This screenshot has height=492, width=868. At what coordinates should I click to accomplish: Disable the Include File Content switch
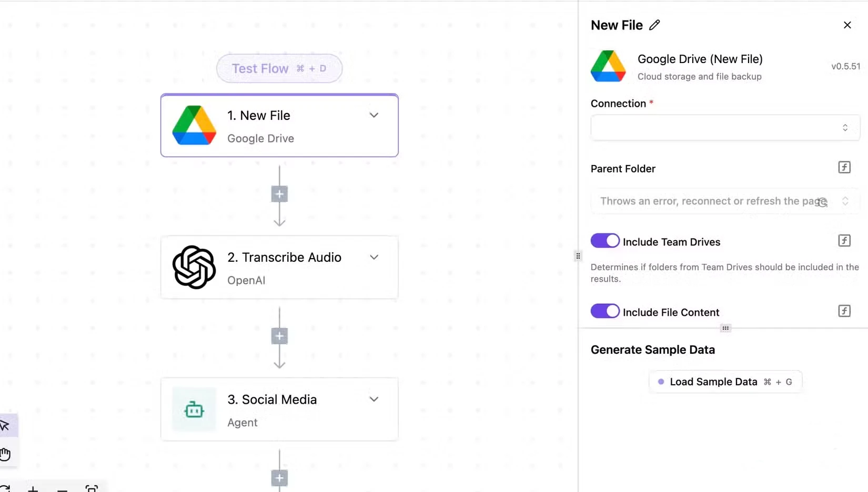[605, 311]
